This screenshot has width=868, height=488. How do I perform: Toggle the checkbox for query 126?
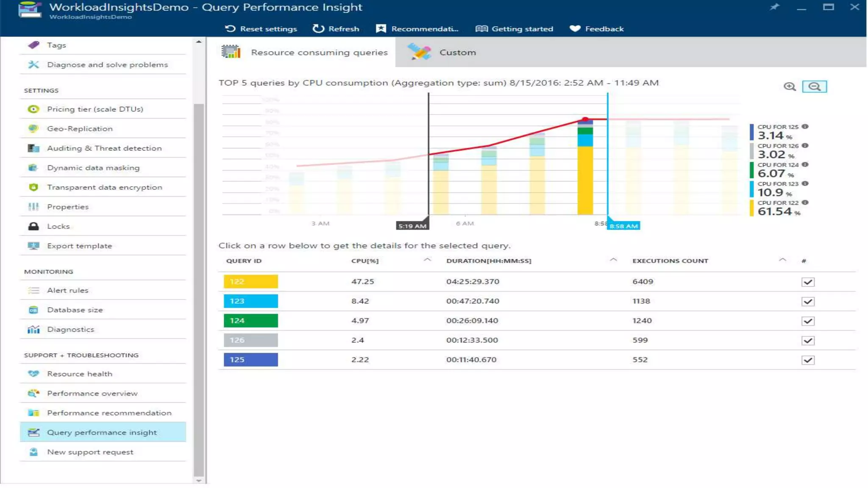click(x=808, y=341)
